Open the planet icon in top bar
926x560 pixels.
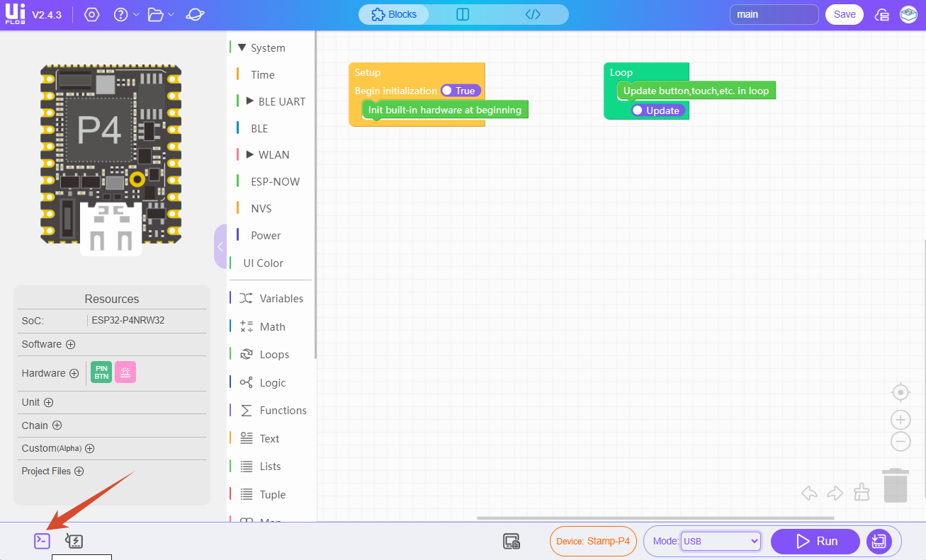[x=195, y=15]
